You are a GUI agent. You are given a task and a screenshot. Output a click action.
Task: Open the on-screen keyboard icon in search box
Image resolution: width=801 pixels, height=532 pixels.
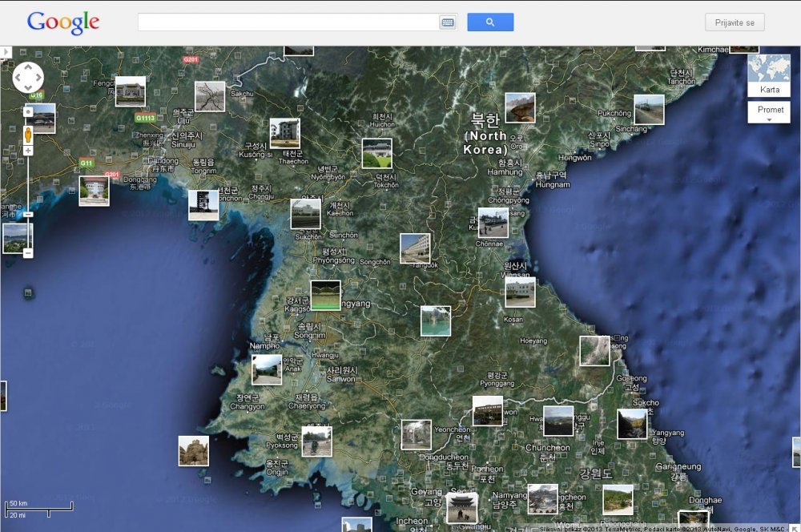tap(448, 22)
